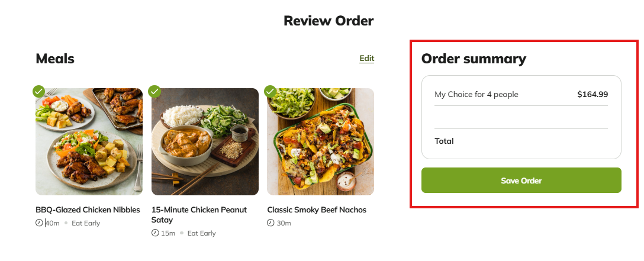Screen dimensions: 644x261
Task: Click the Total label in Order summary
Action: pos(444,141)
